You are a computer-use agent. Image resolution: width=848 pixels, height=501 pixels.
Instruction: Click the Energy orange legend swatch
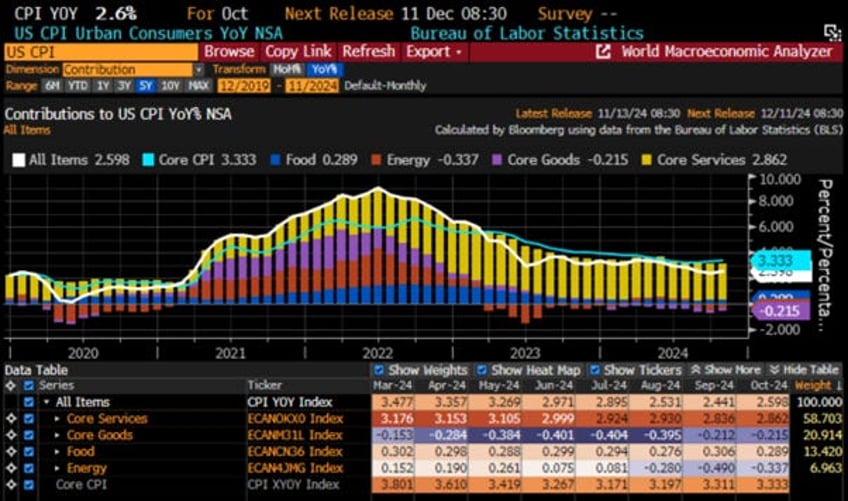tap(376, 160)
